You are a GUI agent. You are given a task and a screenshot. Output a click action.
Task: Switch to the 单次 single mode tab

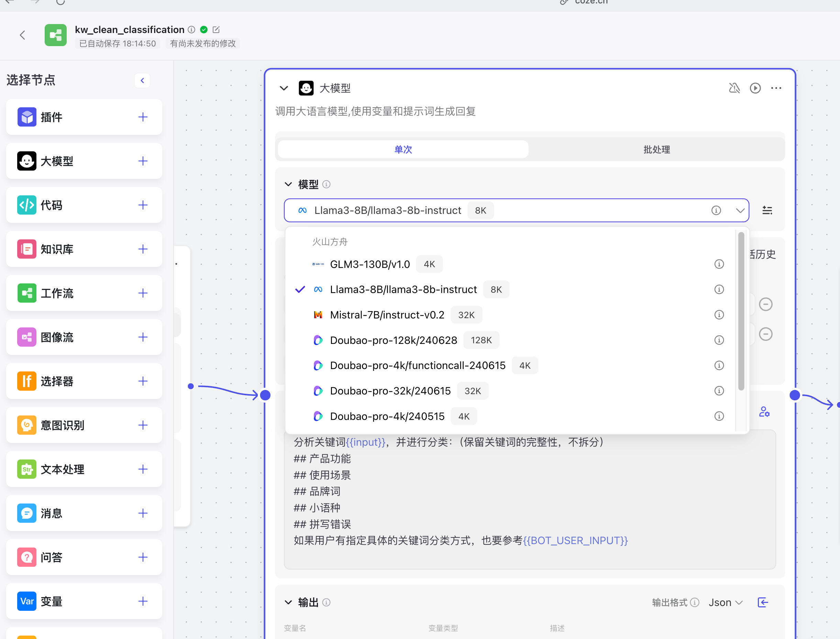coord(403,150)
